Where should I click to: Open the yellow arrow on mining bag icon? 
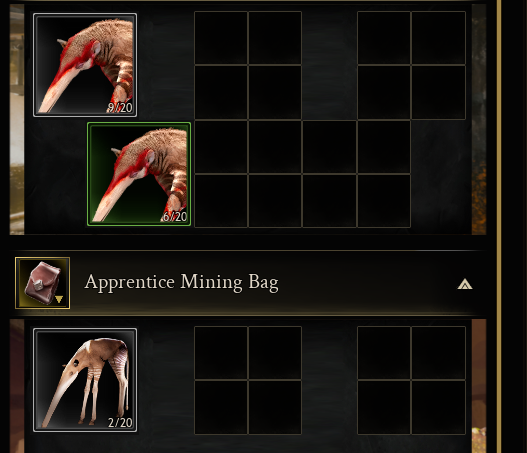[59, 299]
